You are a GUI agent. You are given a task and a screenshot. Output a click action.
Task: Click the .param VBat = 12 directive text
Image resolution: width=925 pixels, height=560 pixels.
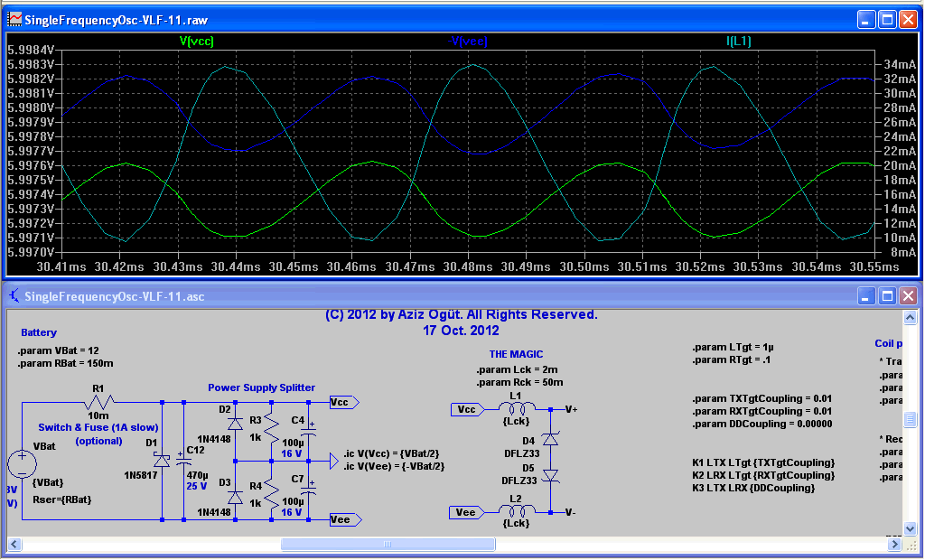click(x=56, y=350)
